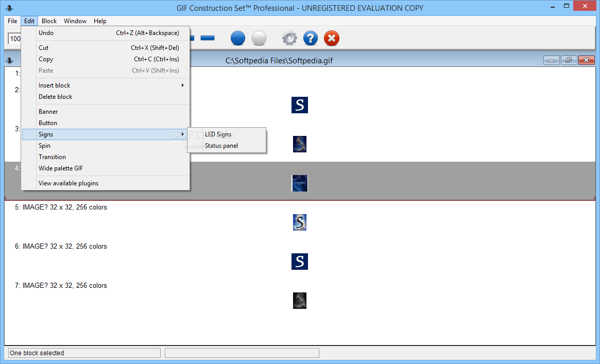Choose Undo from the Edit menu
600x364 pixels.
(x=106, y=33)
